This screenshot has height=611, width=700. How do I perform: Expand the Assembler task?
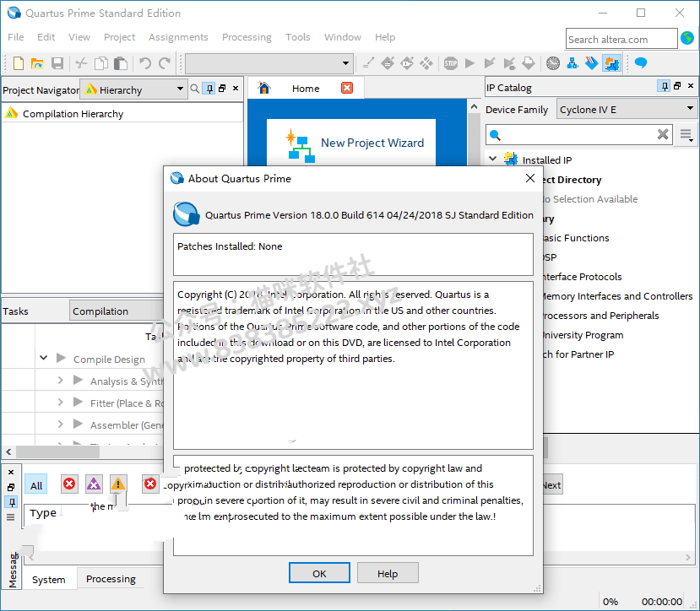coord(60,424)
